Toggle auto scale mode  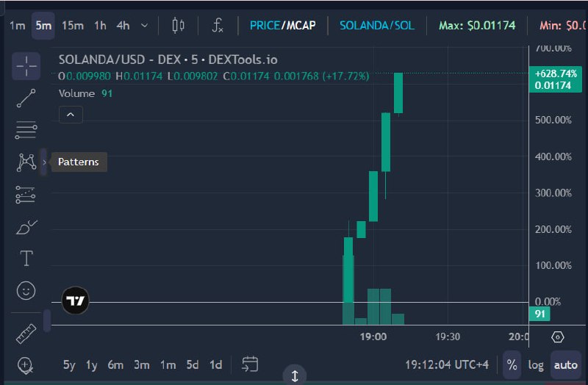(565, 364)
